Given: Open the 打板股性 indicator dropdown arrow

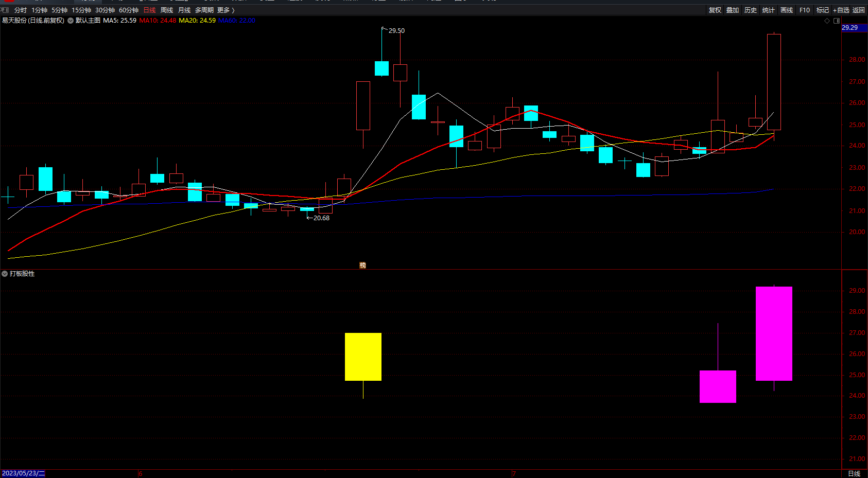Looking at the screenshot, I should coord(5,274).
